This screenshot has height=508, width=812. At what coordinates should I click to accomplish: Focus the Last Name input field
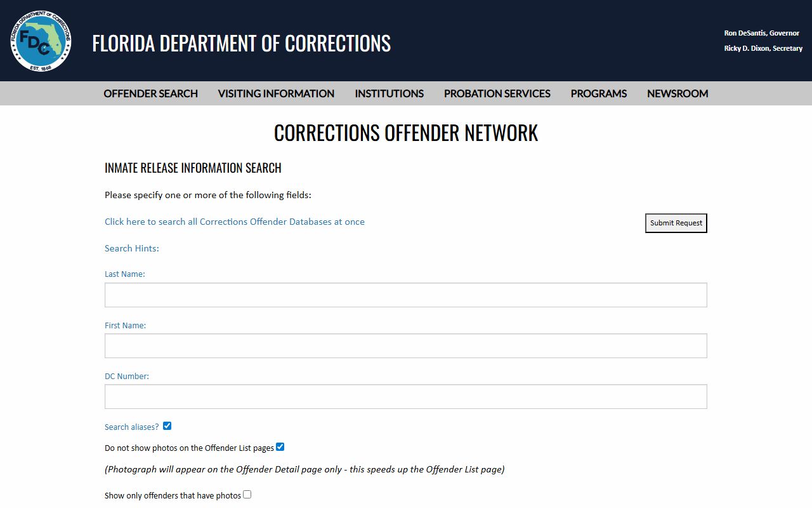406,295
